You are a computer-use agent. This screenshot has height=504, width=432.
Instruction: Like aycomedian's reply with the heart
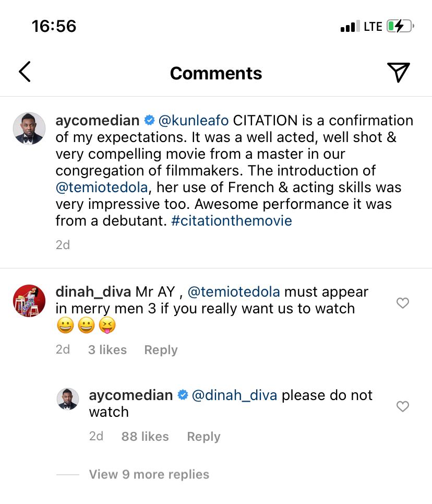point(403,406)
